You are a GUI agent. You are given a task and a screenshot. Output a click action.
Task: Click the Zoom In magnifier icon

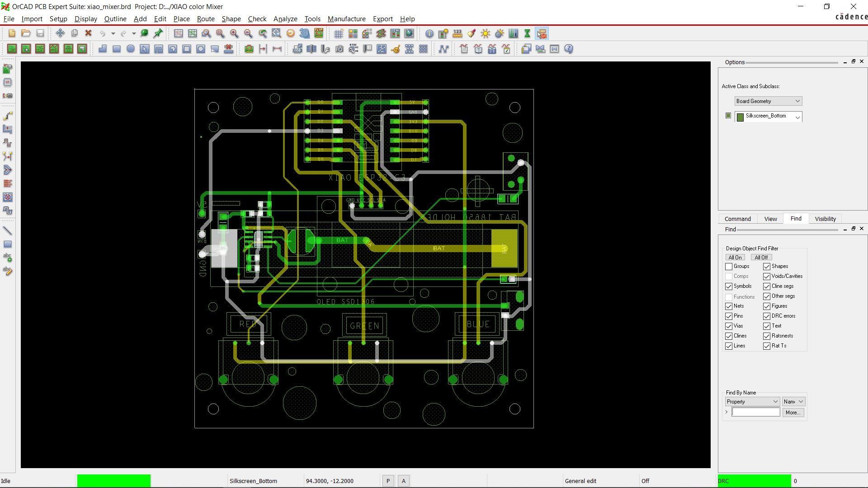[x=234, y=33]
